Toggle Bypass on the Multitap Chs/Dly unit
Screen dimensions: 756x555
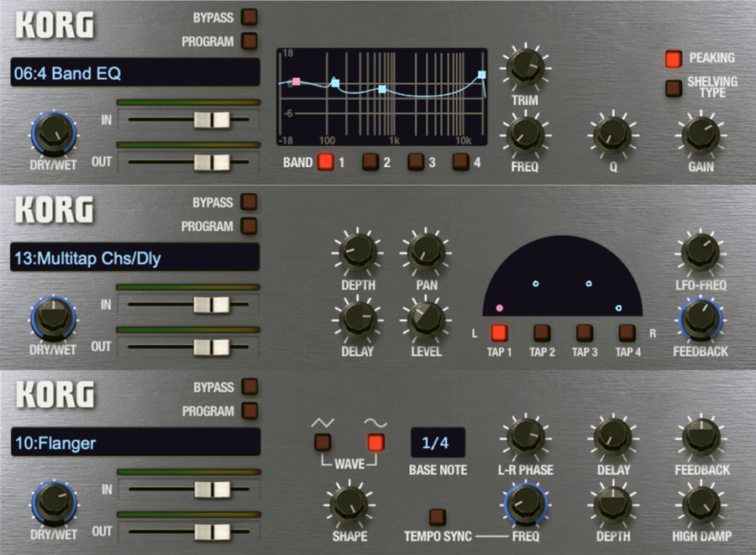[249, 202]
